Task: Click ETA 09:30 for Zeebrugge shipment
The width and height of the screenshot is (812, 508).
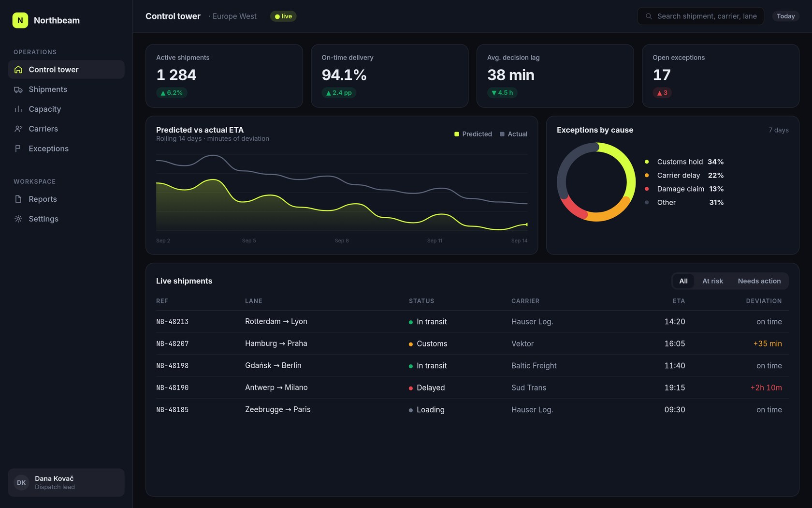Action: (x=675, y=410)
